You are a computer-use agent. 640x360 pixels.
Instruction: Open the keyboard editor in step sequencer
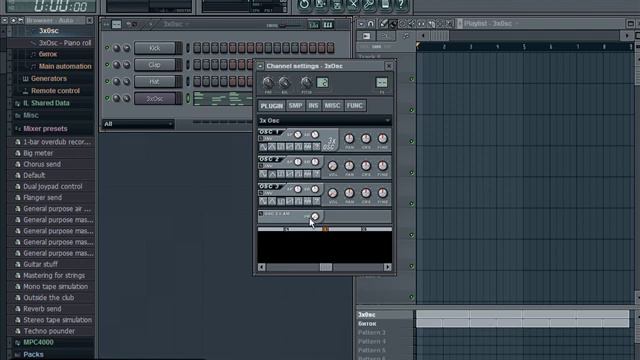[328, 25]
